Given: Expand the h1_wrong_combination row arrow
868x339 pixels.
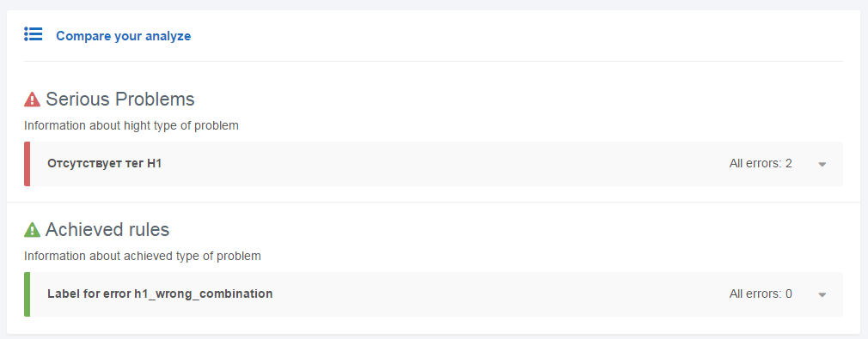Looking at the screenshot, I should (x=822, y=294).
